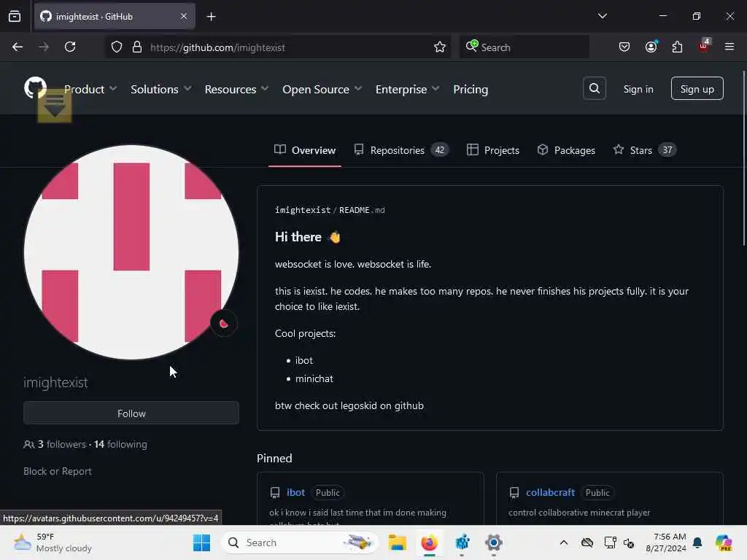Click the browser forward arrow

point(44,47)
